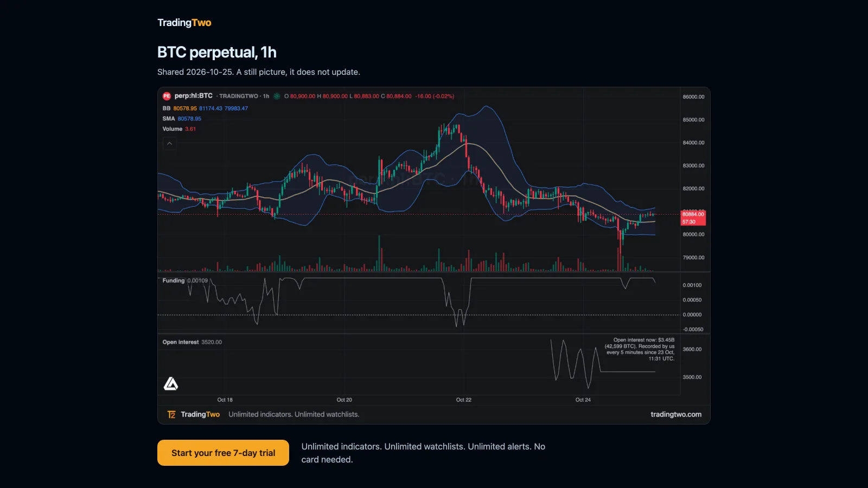Click the BTC perpetual, 1h heading
The width and height of the screenshot is (868, 488).
click(217, 52)
